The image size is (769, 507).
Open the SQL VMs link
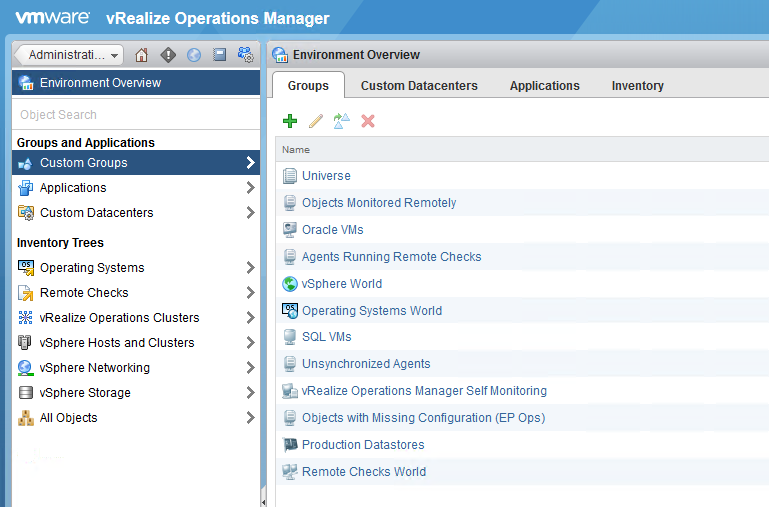click(327, 337)
